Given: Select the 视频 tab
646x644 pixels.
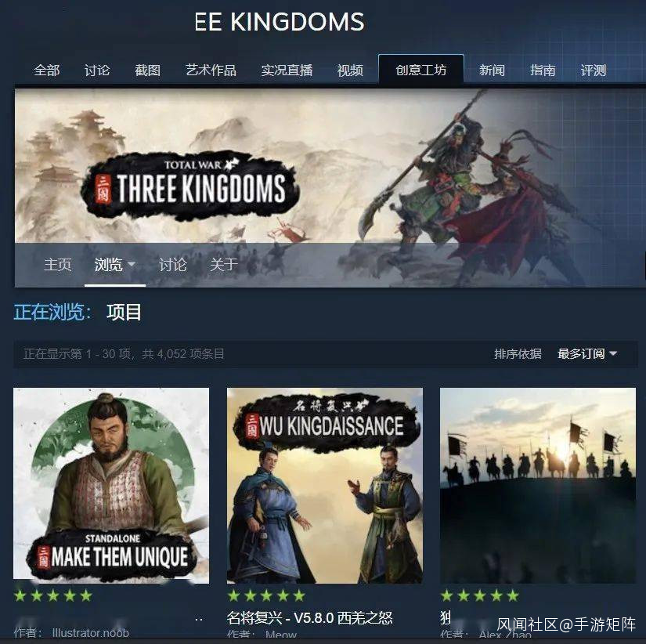Looking at the screenshot, I should (x=350, y=70).
